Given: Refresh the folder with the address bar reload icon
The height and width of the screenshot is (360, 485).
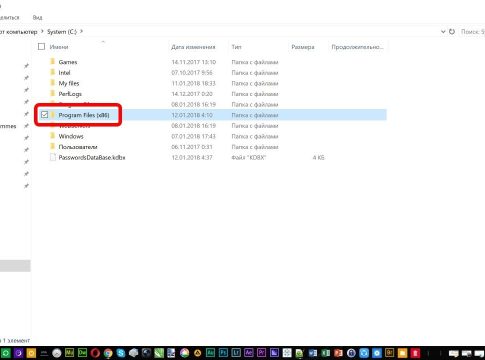Looking at the screenshot, I should tap(452, 32).
